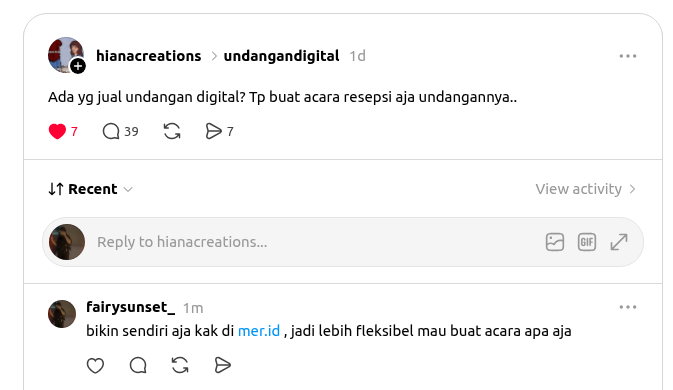Go to the undangandigital topic
This screenshot has height=390, width=673.
[282, 56]
